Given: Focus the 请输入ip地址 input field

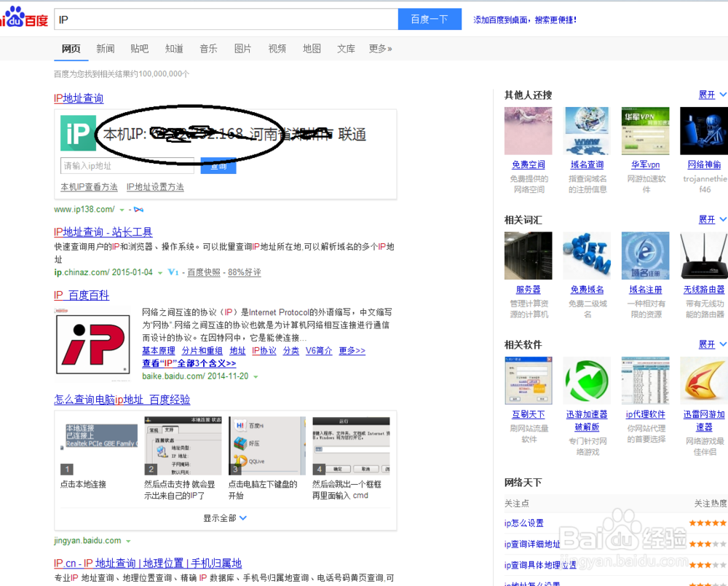Looking at the screenshot, I should tap(127, 166).
